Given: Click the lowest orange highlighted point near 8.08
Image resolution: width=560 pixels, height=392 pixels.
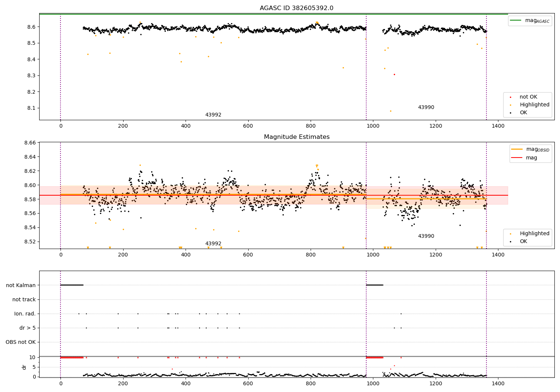Looking at the screenshot, I should point(391,111).
